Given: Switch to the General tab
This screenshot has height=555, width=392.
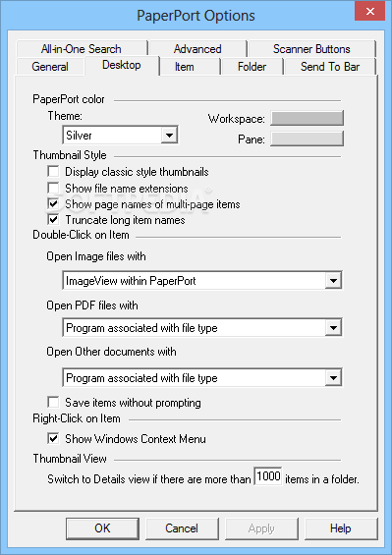Looking at the screenshot, I should click(x=50, y=67).
